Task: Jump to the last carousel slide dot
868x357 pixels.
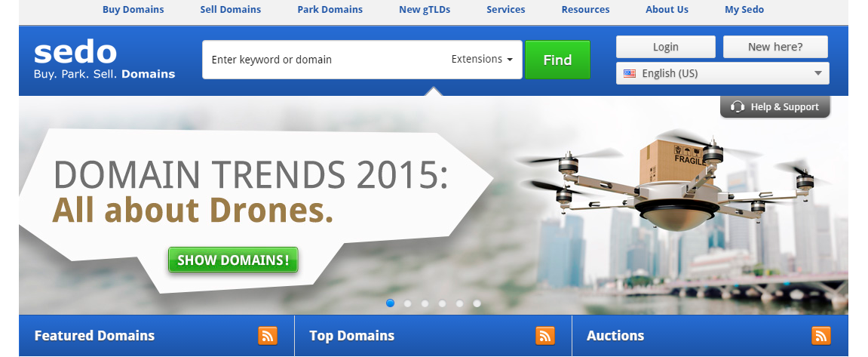Action: tap(477, 303)
